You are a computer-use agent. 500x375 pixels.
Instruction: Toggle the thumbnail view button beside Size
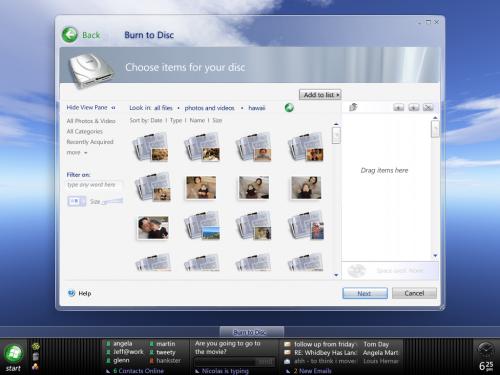(76, 201)
